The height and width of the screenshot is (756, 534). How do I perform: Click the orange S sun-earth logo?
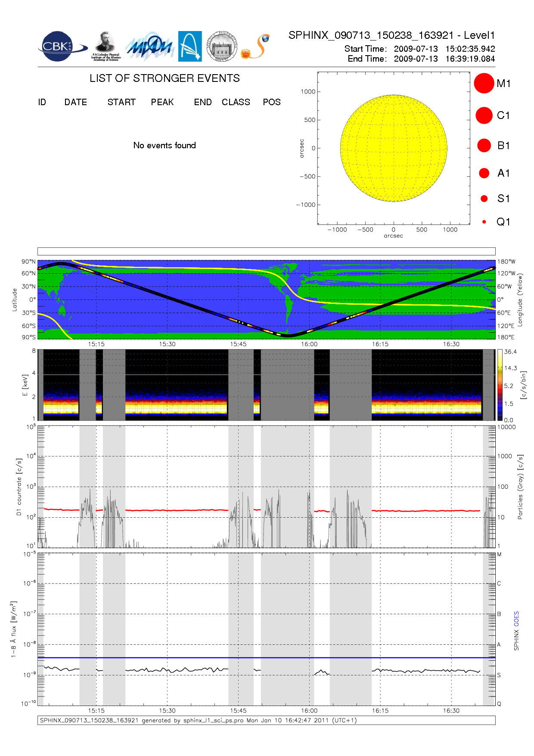[x=256, y=47]
